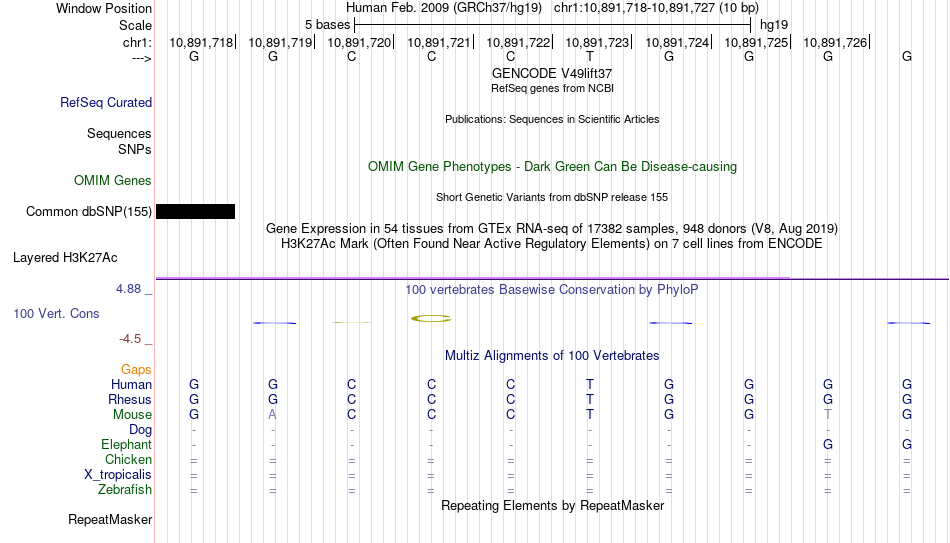Click the SNPs track label
The height and width of the screenshot is (543, 950).
[135, 149]
